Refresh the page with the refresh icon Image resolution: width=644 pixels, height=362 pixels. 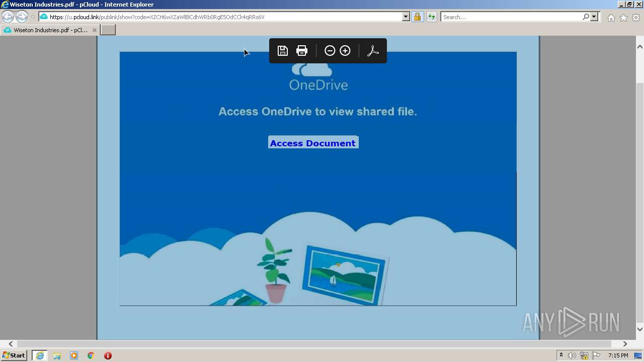click(x=431, y=17)
